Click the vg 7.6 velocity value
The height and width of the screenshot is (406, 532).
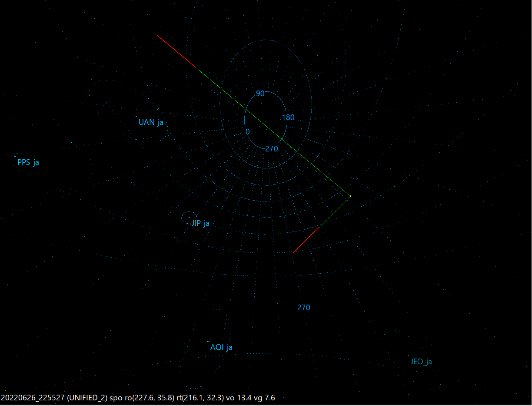pyautogui.click(x=266, y=397)
